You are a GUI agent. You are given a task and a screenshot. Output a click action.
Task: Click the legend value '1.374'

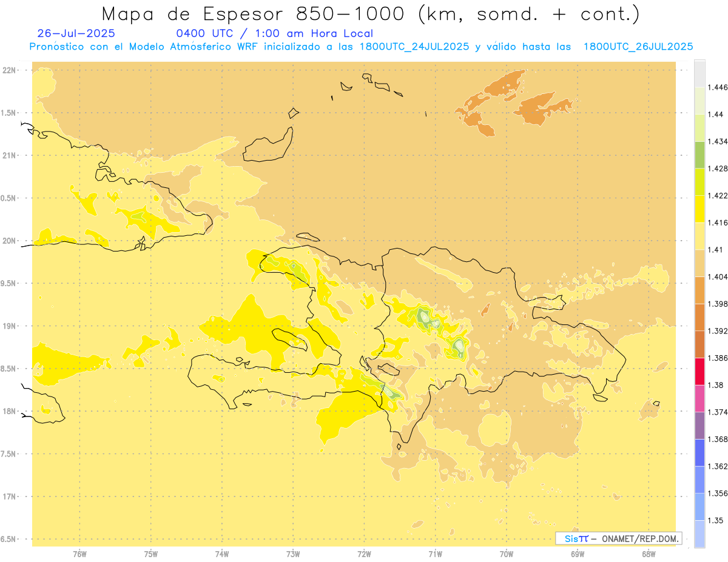click(x=719, y=412)
